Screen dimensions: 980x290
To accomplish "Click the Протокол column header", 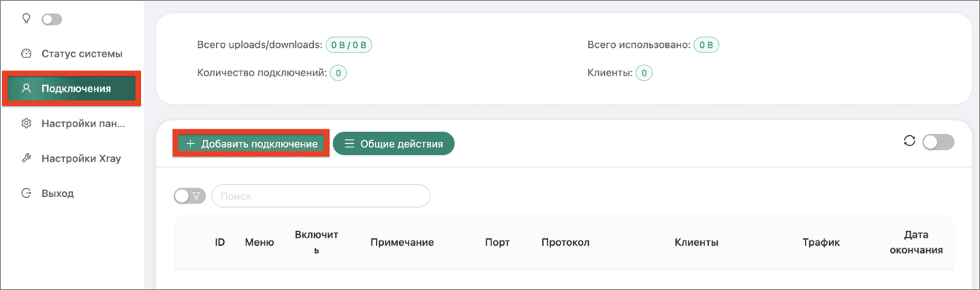I will click(x=565, y=243).
